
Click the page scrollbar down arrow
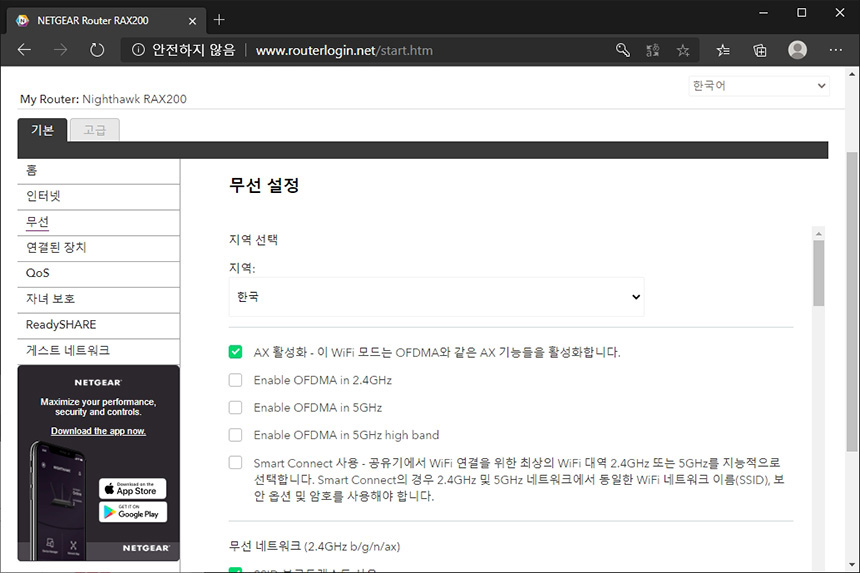tap(852, 565)
